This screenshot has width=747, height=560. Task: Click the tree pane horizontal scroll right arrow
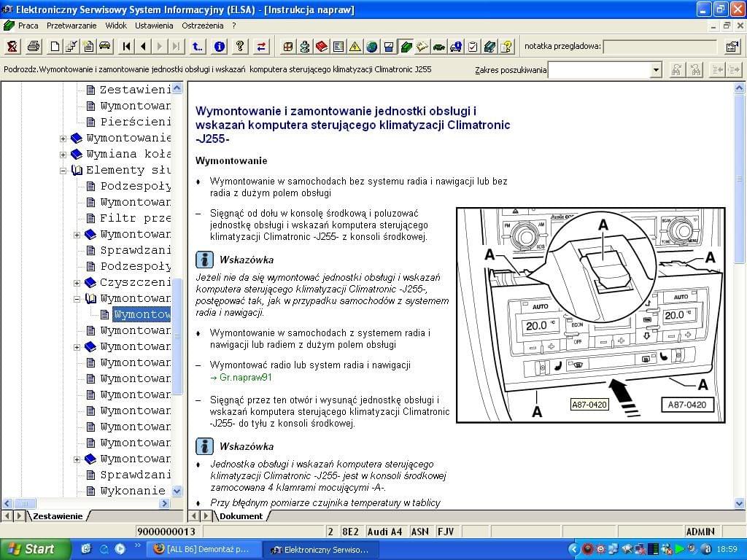tap(164, 503)
